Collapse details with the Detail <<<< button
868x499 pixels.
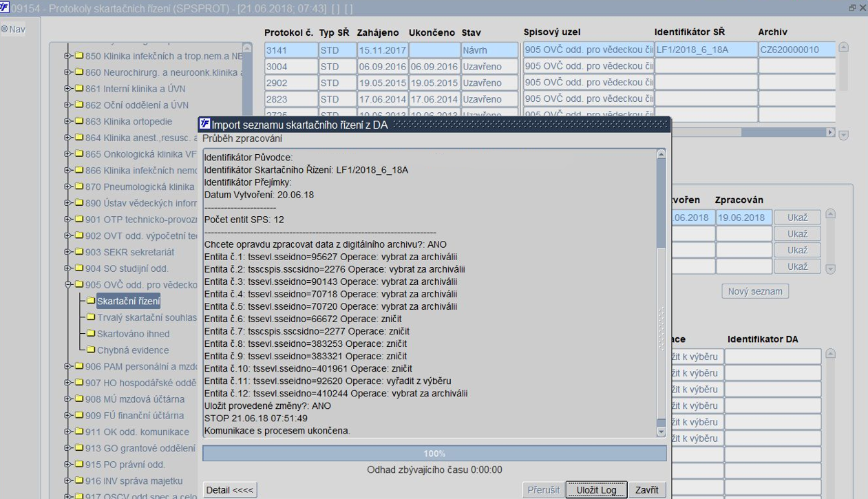(x=230, y=490)
